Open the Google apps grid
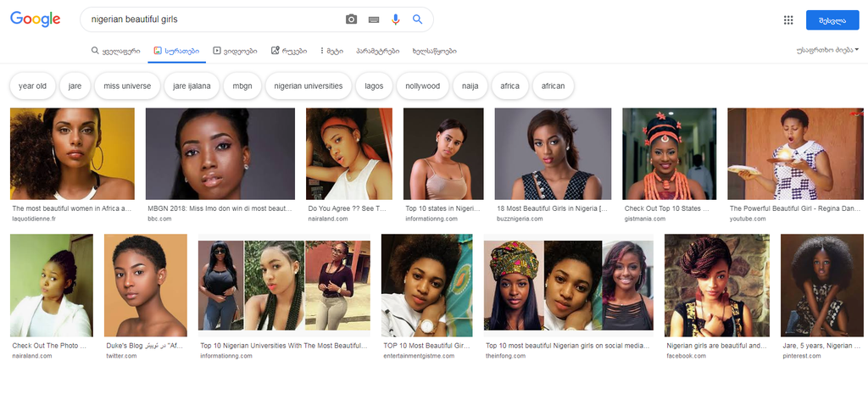The height and width of the screenshot is (405, 868). coord(788,20)
